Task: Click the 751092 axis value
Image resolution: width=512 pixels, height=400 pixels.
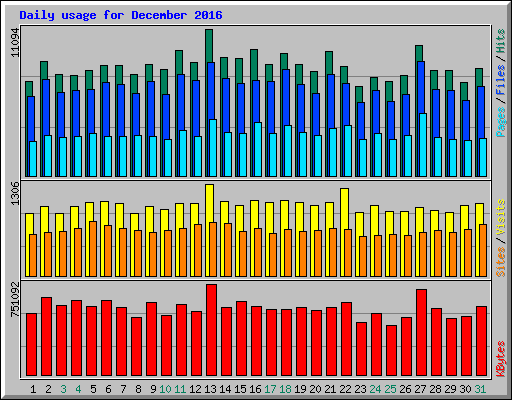Action: coord(15,300)
